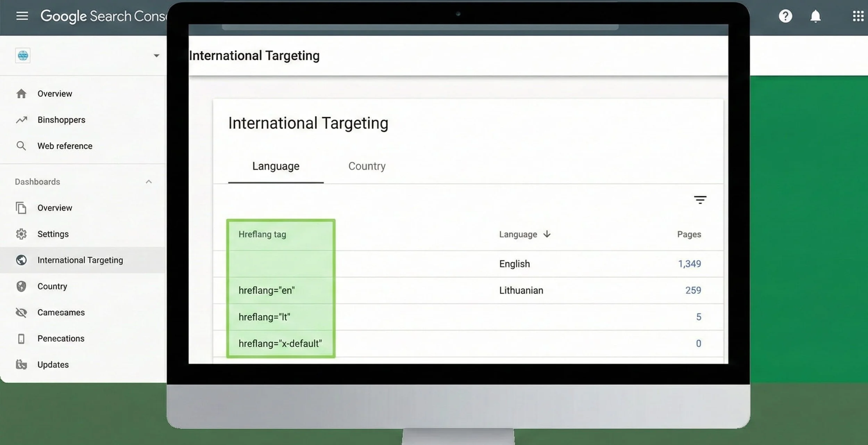Select the Language tab
Viewport: 868px width, 445px height.
pos(276,166)
